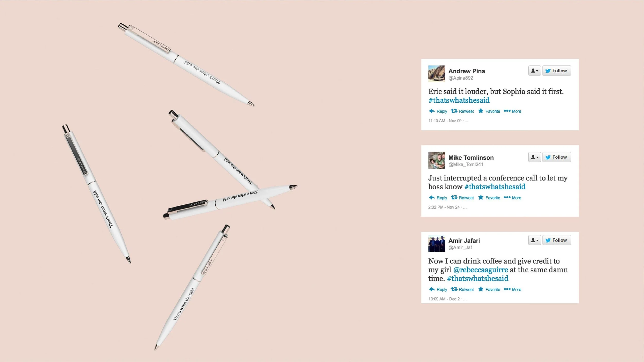Follow Mike Tomlinson

pyautogui.click(x=557, y=157)
